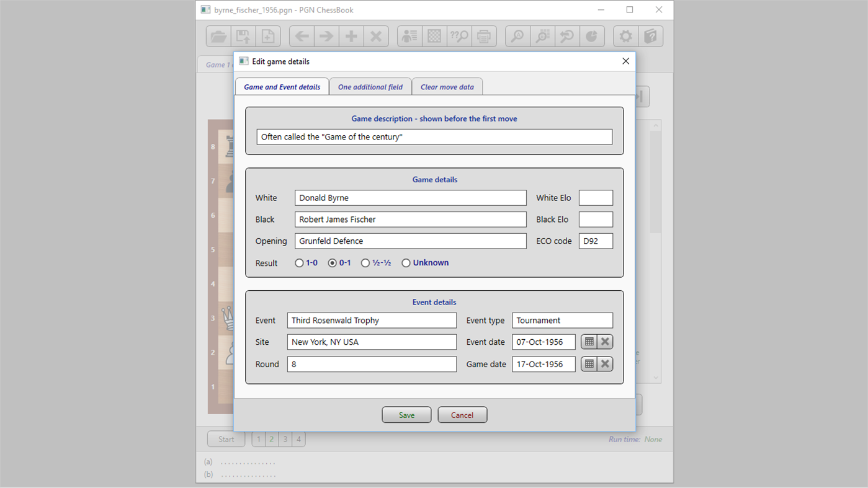This screenshot has width=868, height=488.
Task: Set the game result to ½-½
Action: (x=365, y=262)
